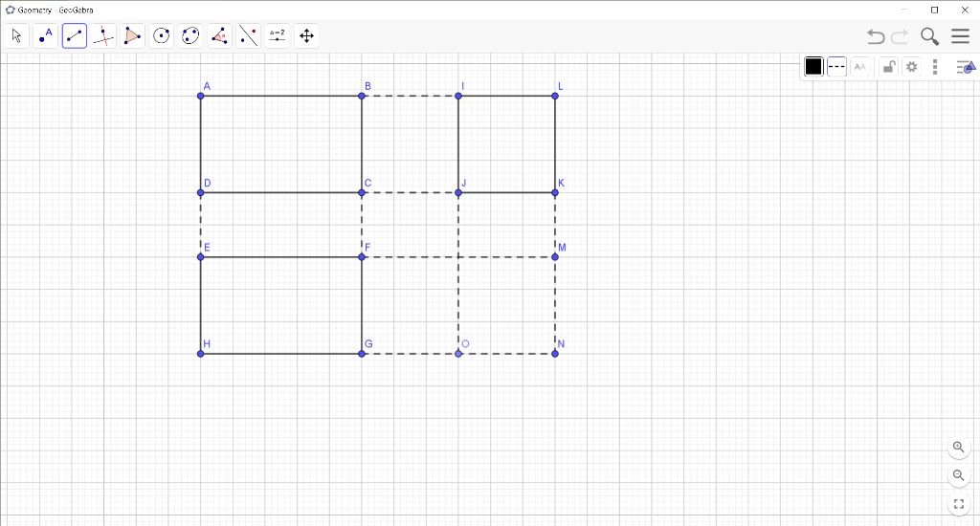The width and height of the screenshot is (980, 526).
Task: Click point F on the canvas
Action: (x=362, y=256)
